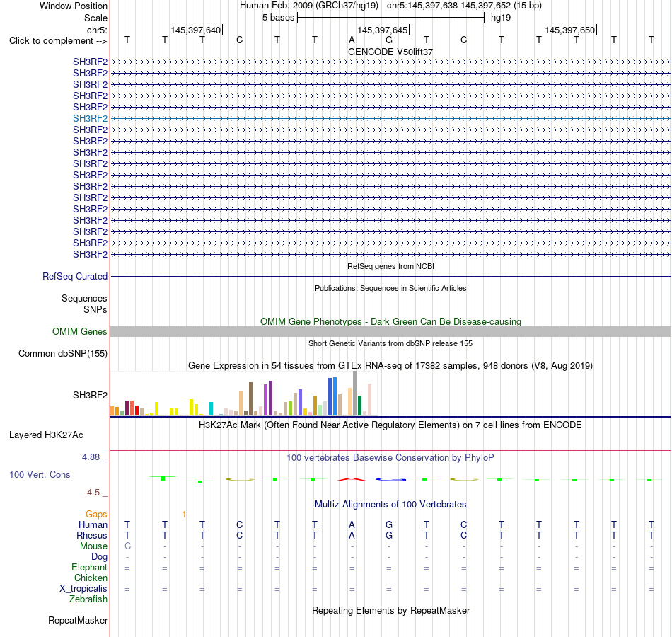Click the '5 bases' scale bar label
The width and height of the screenshot is (672, 637).
(279, 18)
